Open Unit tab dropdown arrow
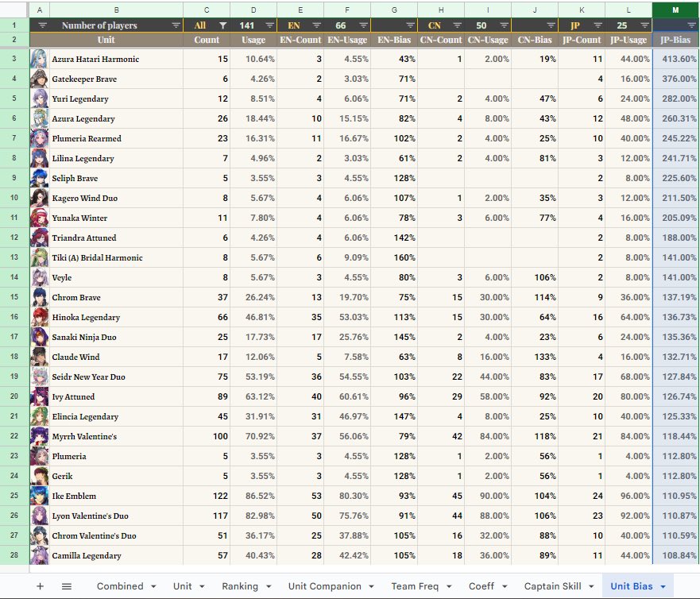The image size is (700, 599). point(202,586)
